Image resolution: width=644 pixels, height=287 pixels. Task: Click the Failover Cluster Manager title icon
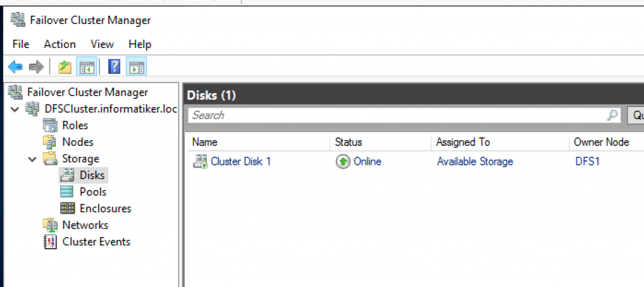18,20
